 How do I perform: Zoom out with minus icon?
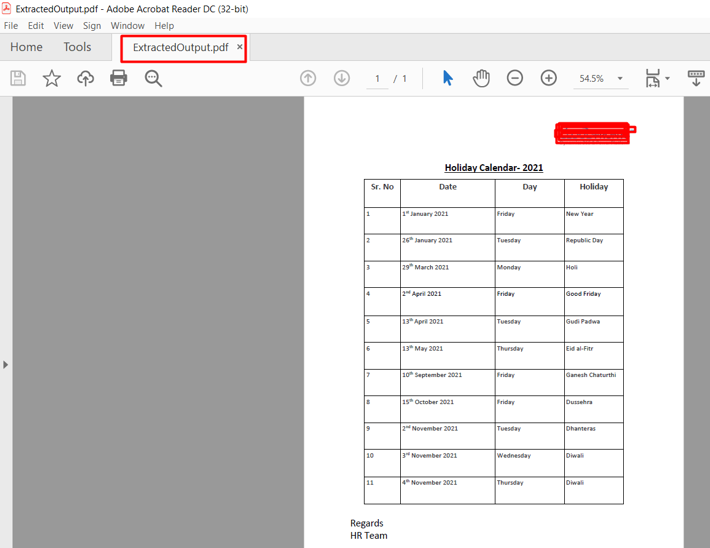[515, 78]
